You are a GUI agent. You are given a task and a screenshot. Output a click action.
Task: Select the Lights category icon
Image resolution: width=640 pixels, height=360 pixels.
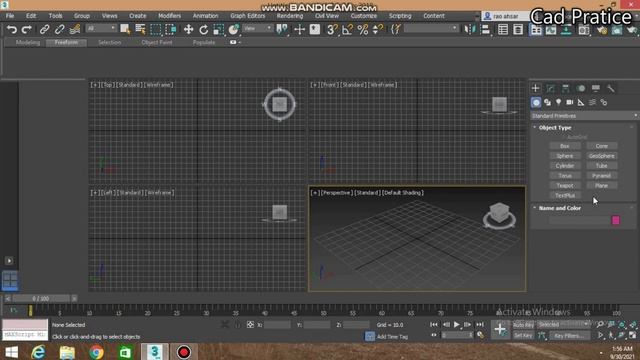tap(558, 102)
